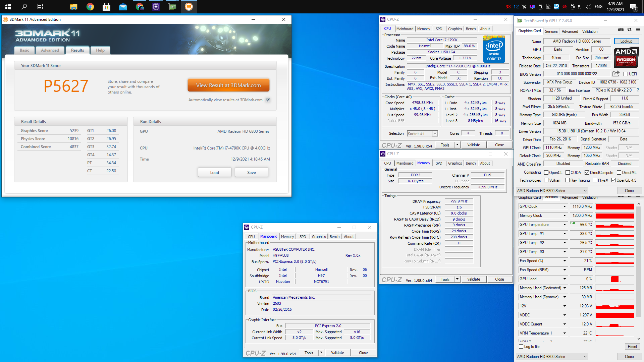This screenshot has height=362, width=644.
Task: Open the volume control in the system tray
Action: coord(588,7)
